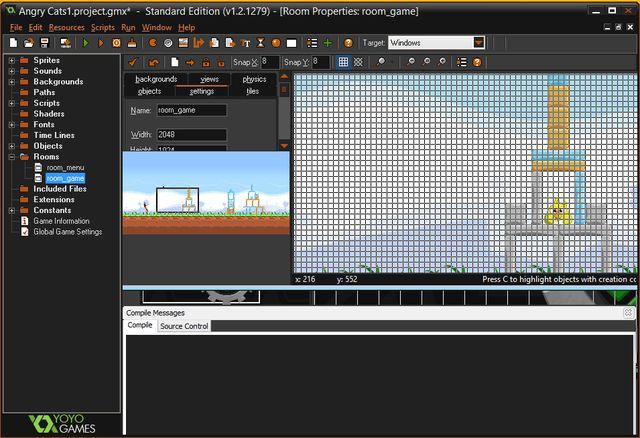This screenshot has height=438, width=640.
Task: Expand the Sprites folder
Action: click(12, 60)
